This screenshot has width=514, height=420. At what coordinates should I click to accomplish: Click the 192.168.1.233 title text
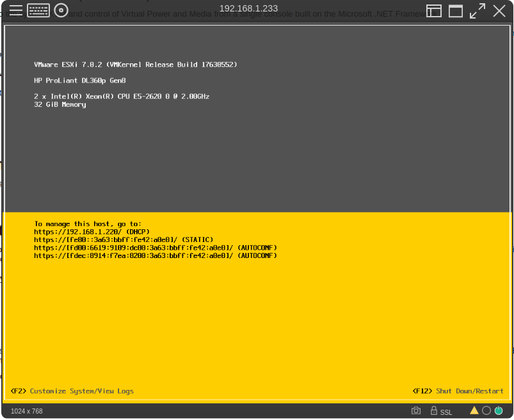point(248,8)
